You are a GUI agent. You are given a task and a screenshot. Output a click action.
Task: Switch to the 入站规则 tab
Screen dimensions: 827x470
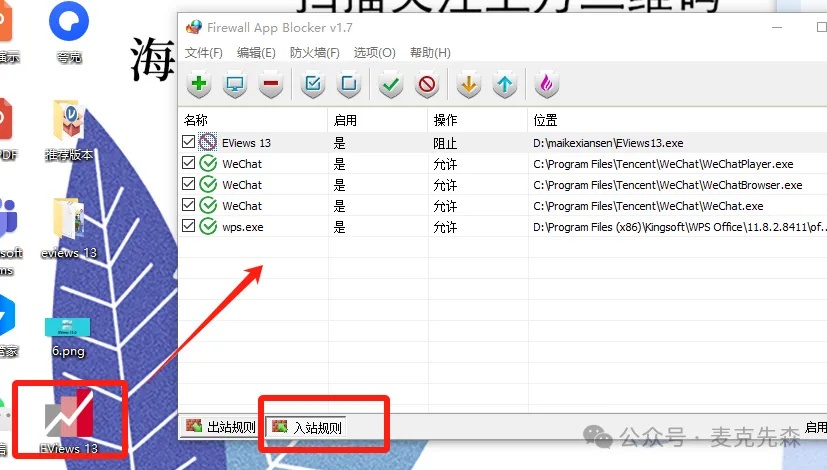point(306,427)
